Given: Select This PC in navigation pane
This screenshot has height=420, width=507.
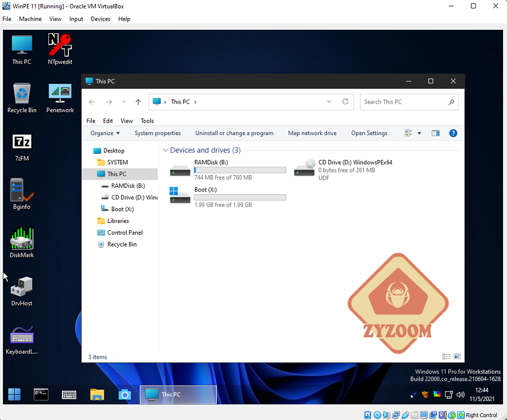Looking at the screenshot, I should 120,174.
